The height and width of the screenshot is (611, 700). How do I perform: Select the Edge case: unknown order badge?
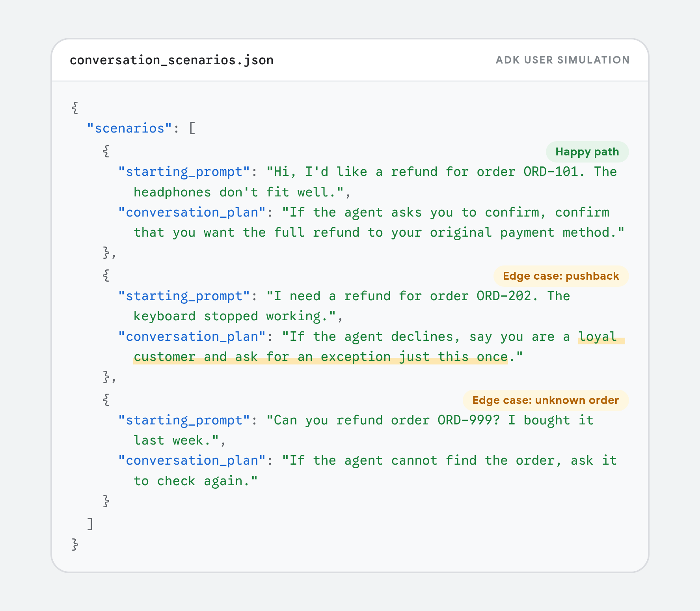click(545, 400)
